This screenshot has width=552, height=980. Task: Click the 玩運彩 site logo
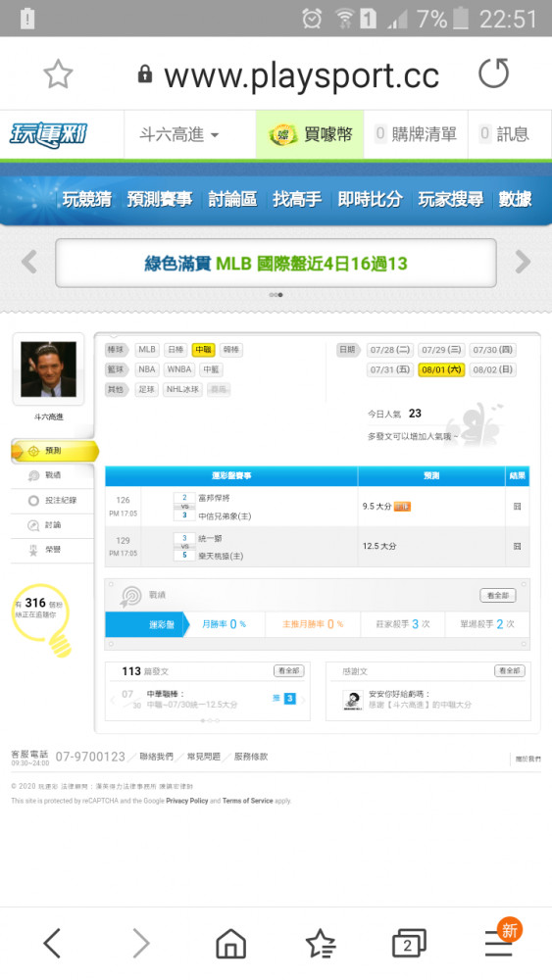coord(48,134)
